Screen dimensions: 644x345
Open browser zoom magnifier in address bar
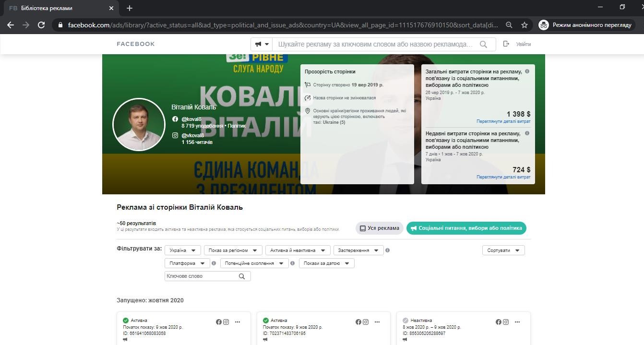[509, 25]
